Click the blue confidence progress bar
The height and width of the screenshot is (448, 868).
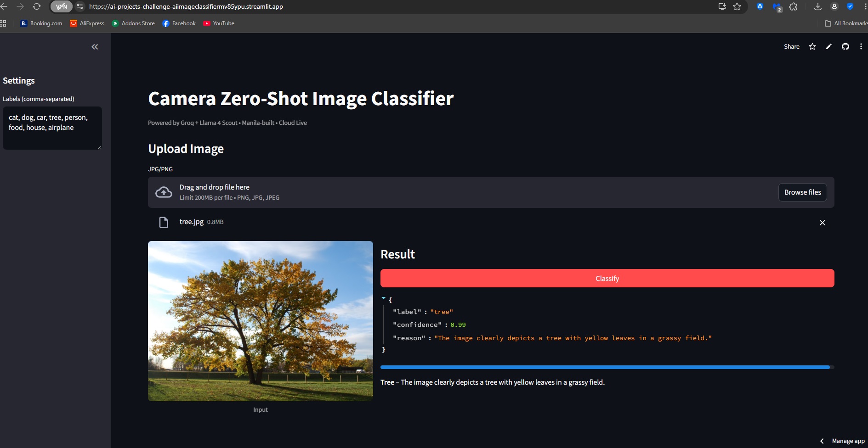click(x=607, y=367)
